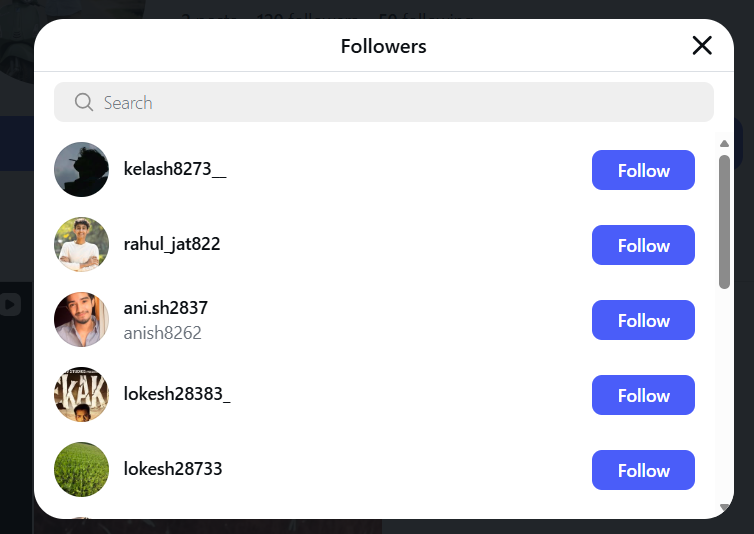Open lokesh28733 profile picture
Image resolution: width=754 pixels, height=534 pixels.
(81, 470)
